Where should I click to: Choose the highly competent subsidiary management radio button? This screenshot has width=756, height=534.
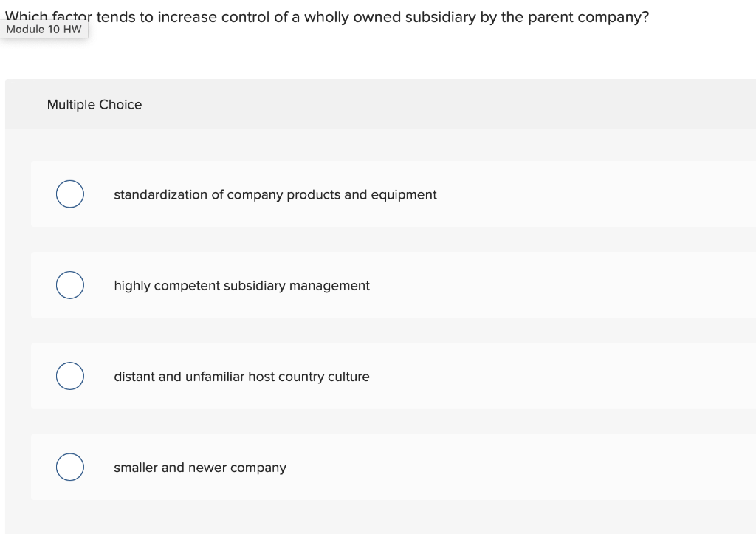coord(69,284)
